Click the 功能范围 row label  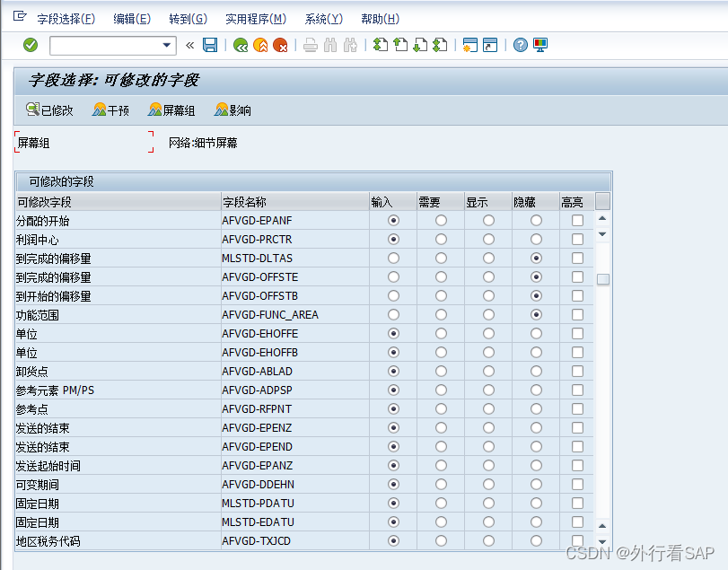coord(37,315)
